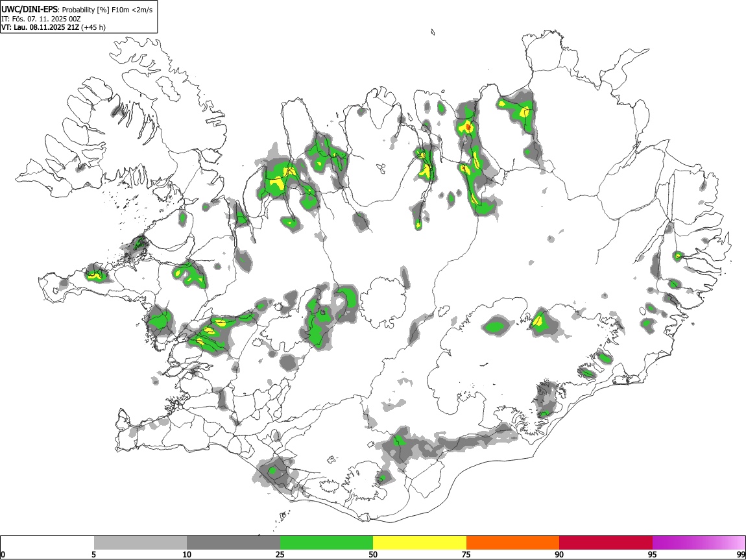Click the legend tick label '25'
The height and width of the screenshot is (560, 746).
click(x=280, y=554)
